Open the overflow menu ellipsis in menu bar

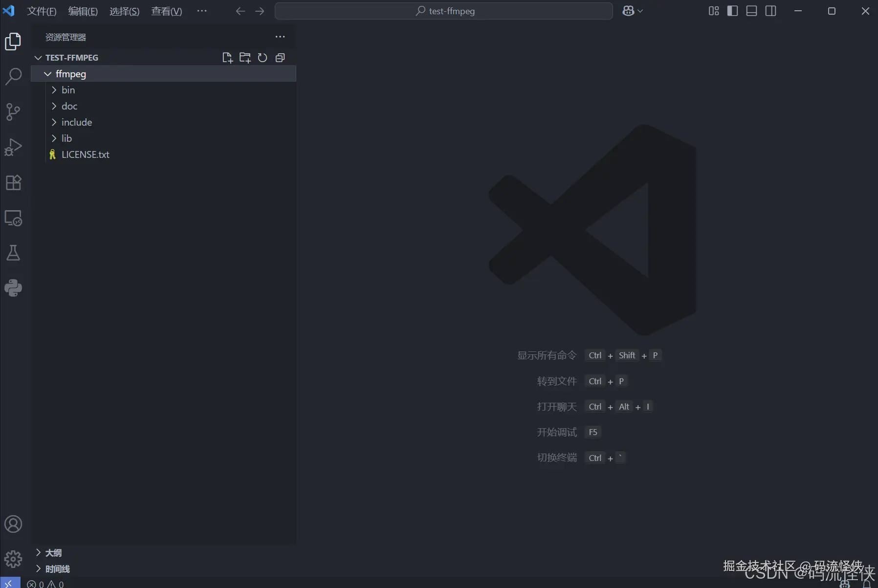coord(202,11)
